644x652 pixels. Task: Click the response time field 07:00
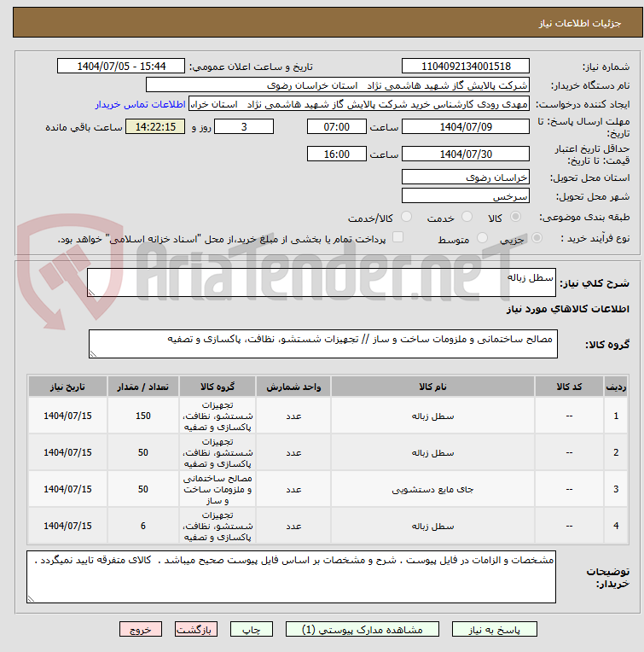(x=337, y=127)
